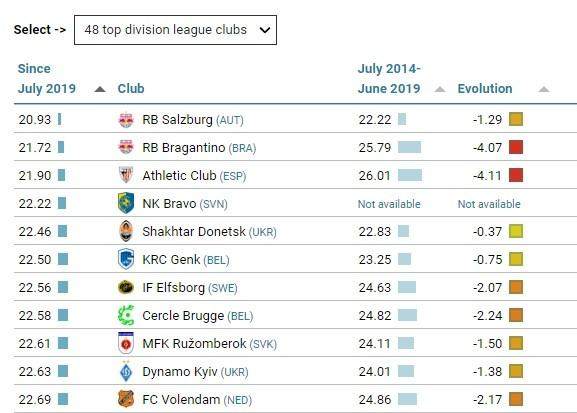
Task: Click the RB Salzburg club logo
Action: [126, 120]
